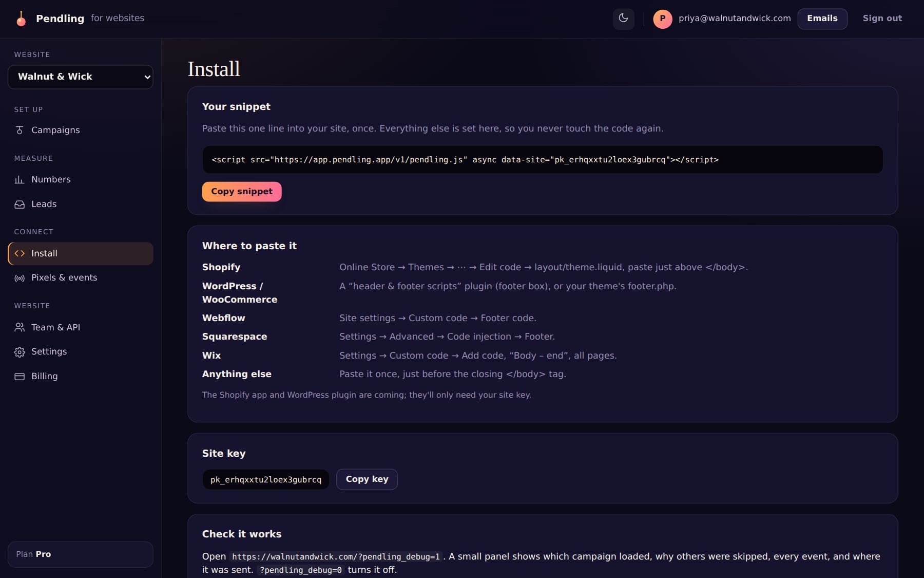The width and height of the screenshot is (924, 578).
Task: Toggle dark mode with the moon icon
Action: (623, 18)
